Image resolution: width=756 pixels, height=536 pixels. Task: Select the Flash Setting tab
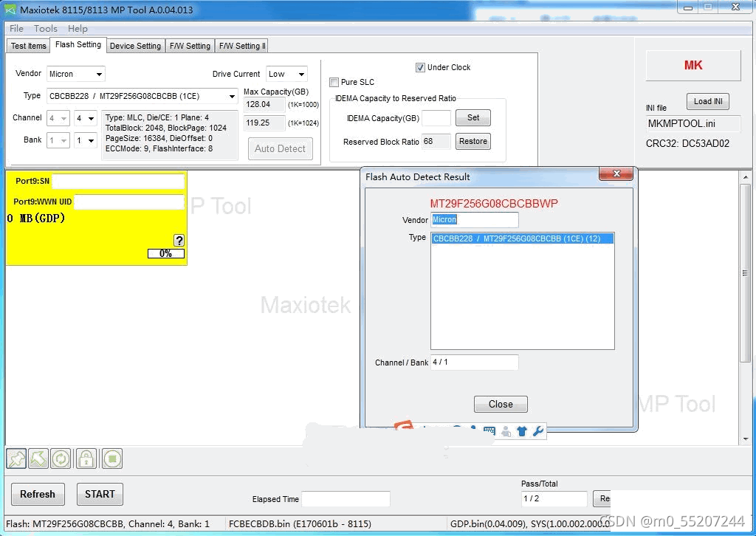[x=78, y=45]
